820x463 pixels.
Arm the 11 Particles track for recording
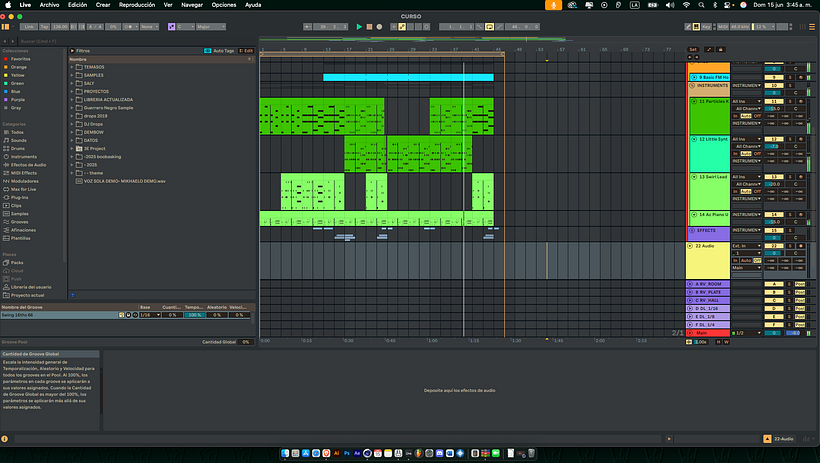coord(801,101)
